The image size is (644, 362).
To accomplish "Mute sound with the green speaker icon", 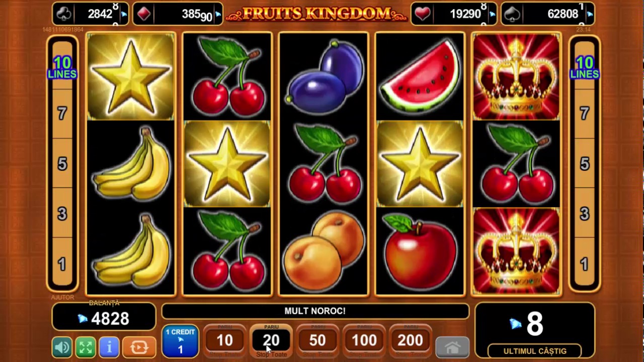I will [x=62, y=347].
